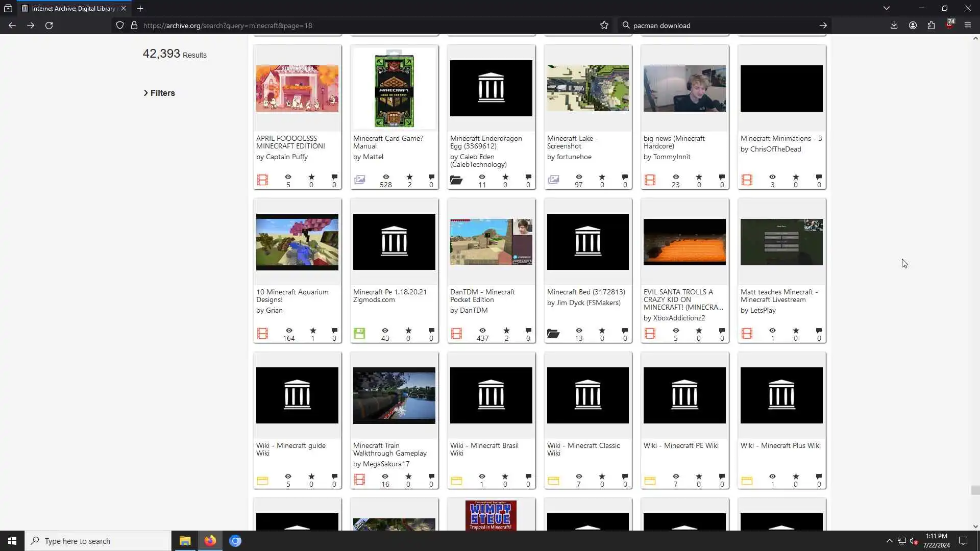Show hidden system tray icons chevron
The height and width of the screenshot is (551, 980).
(x=889, y=541)
